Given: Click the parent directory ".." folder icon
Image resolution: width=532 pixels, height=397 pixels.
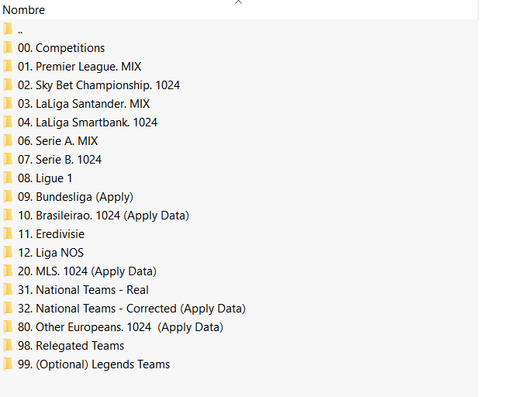Looking at the screenshot, I should pyautogui.click(x=8, y=29).
